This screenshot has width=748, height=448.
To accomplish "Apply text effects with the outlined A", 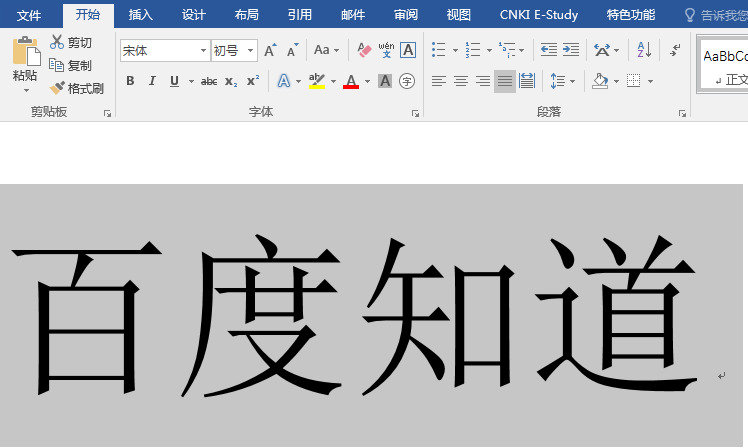I will [283, 81].
